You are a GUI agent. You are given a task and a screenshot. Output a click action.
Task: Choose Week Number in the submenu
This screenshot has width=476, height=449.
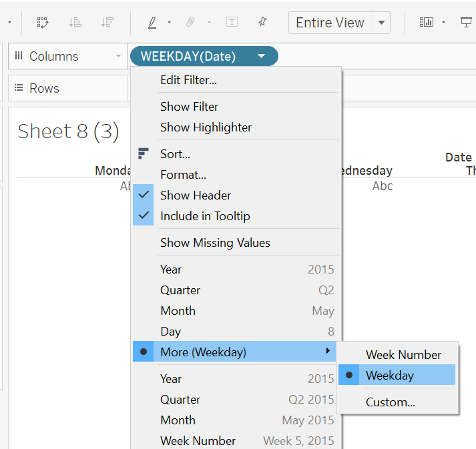click(403, 355)
